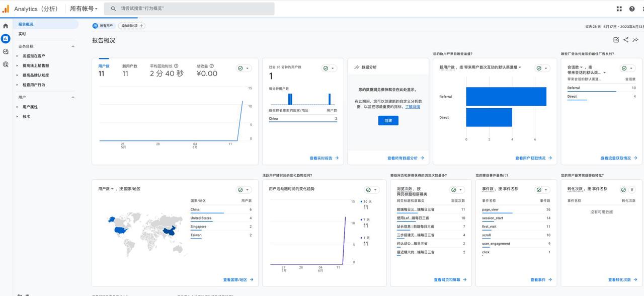The image size is (644, 296).
Task: Collapse the 用户 section in the sidebar
Action: tap(73, 97)
